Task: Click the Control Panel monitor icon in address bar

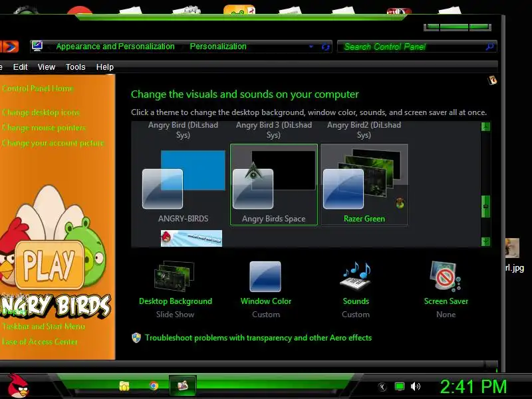Action: point(37,46)
